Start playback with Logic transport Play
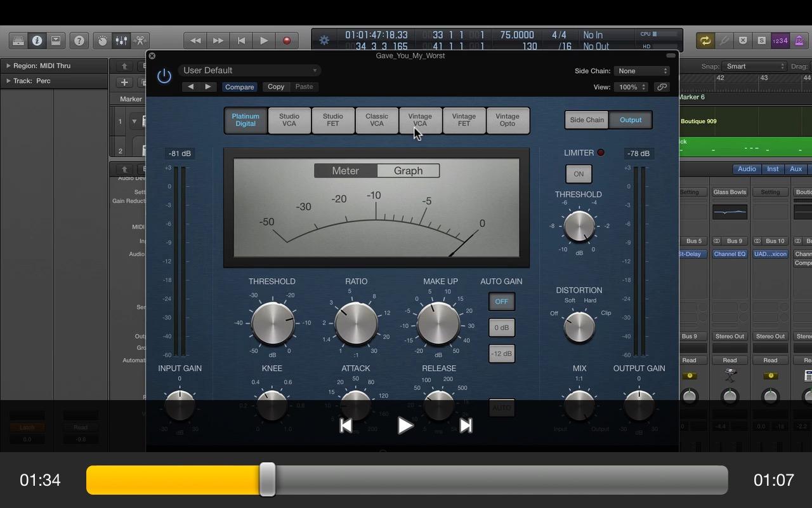Screen dimensions: 812x508 pos(264,41)
